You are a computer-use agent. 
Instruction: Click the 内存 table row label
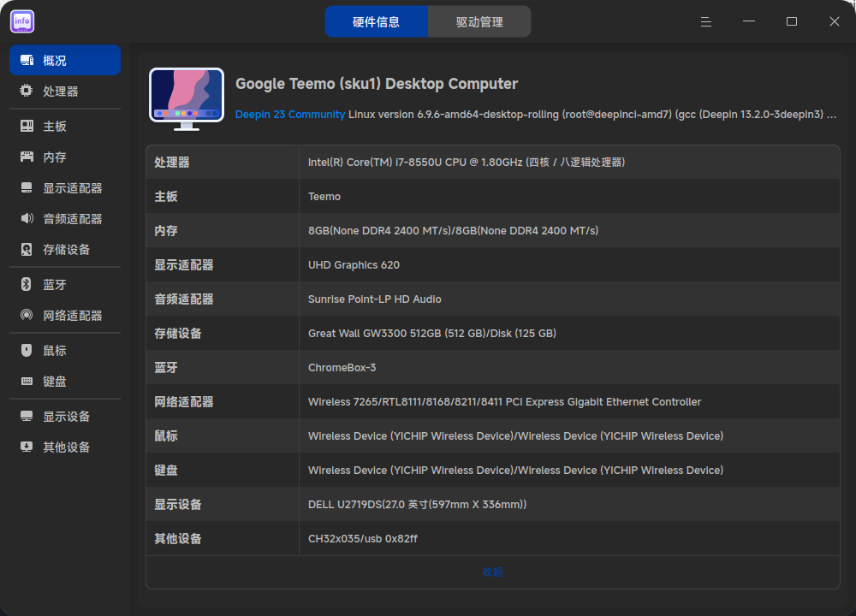(x=166, y=231)
